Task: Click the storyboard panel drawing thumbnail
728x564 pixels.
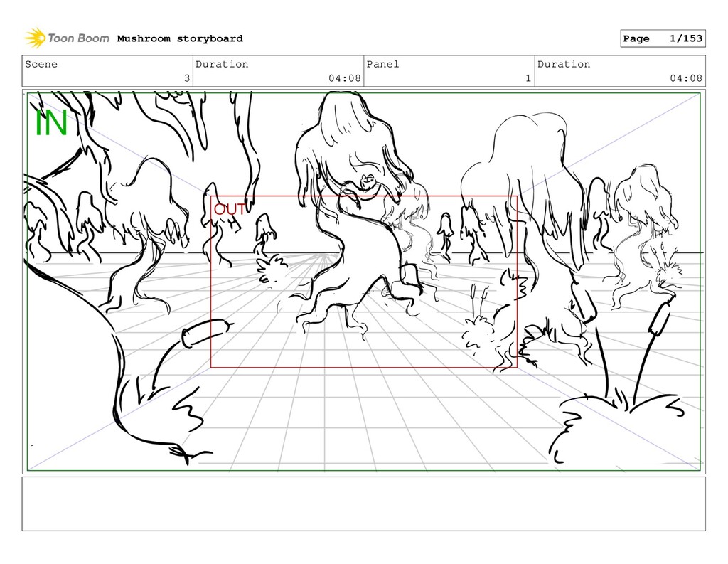Action: (363, 282)
